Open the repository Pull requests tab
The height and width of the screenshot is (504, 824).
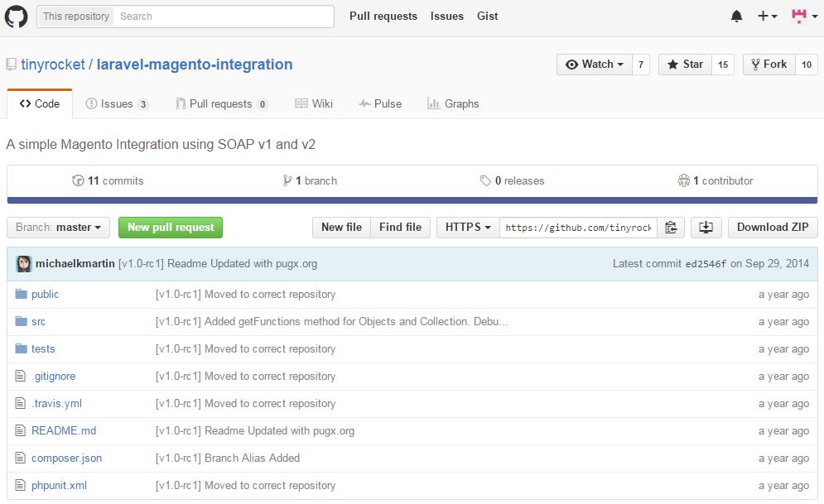click(x=222, y=104)
